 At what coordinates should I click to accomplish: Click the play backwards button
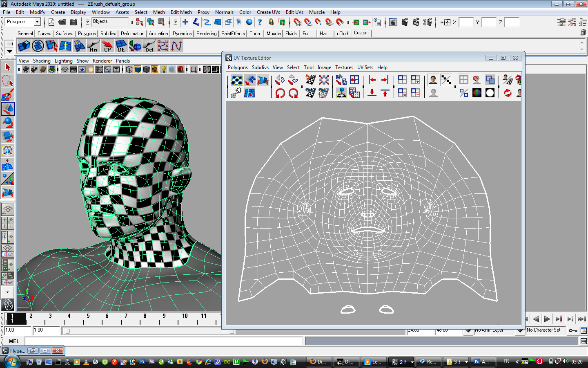tap(536, 319)
